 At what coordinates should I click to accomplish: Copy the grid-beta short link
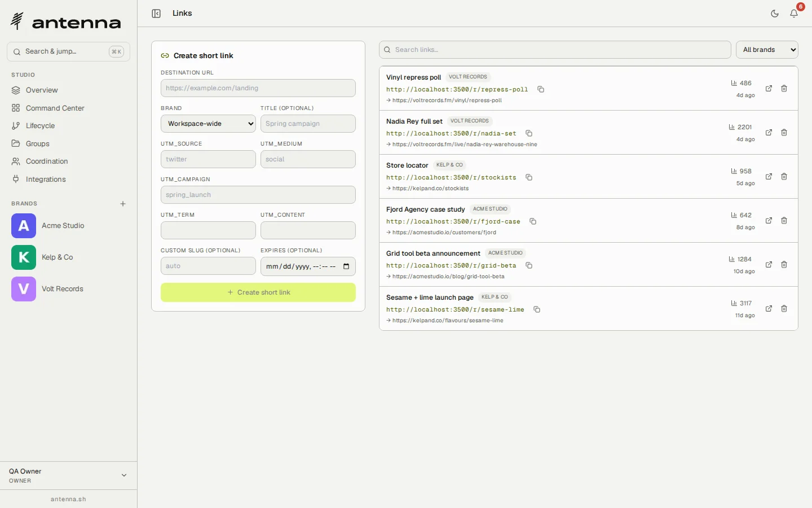click(529, 265)
